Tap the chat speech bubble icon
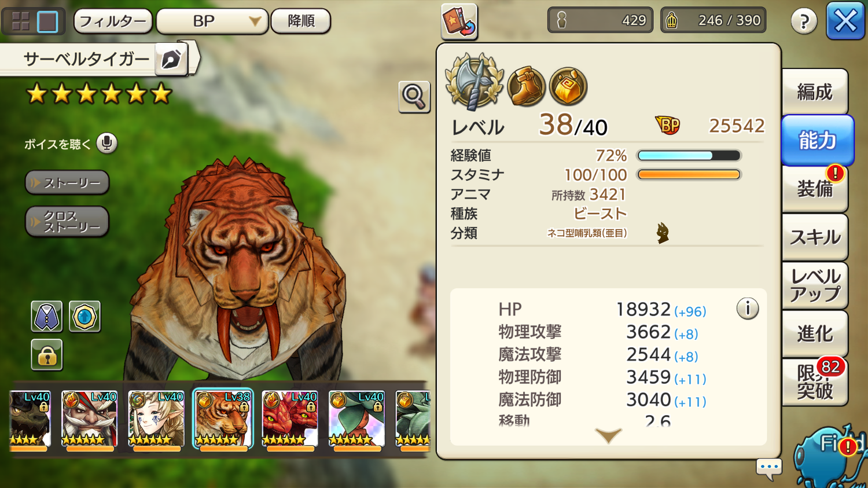Screen dimensions: 868x488 (x=769, y=468)
